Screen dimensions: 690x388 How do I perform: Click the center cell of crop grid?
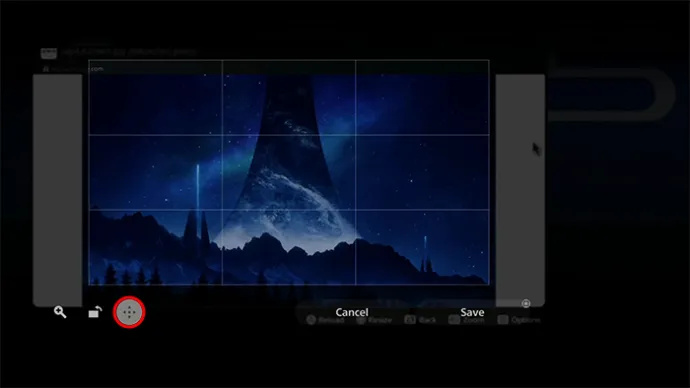[289, 172]
